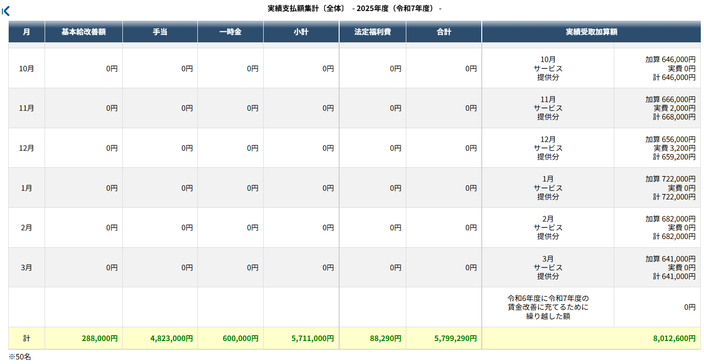Click the 2月 加算 682,000円 cell
Screen dimensions: 704x364
(x=657, y=228)
